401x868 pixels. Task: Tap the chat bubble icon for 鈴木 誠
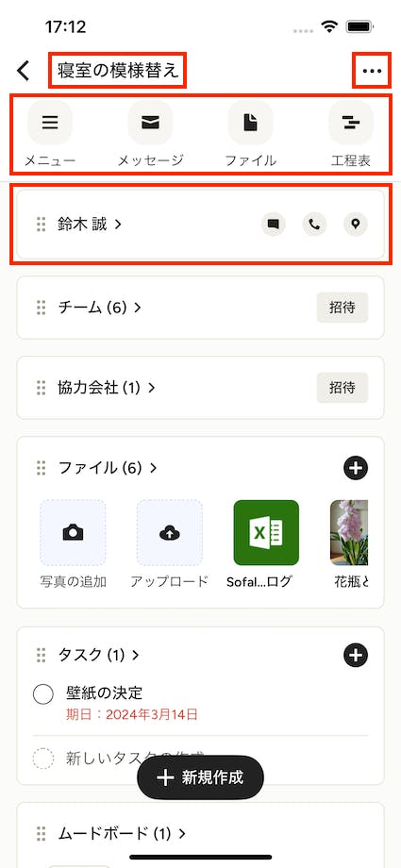coord(274,225)
